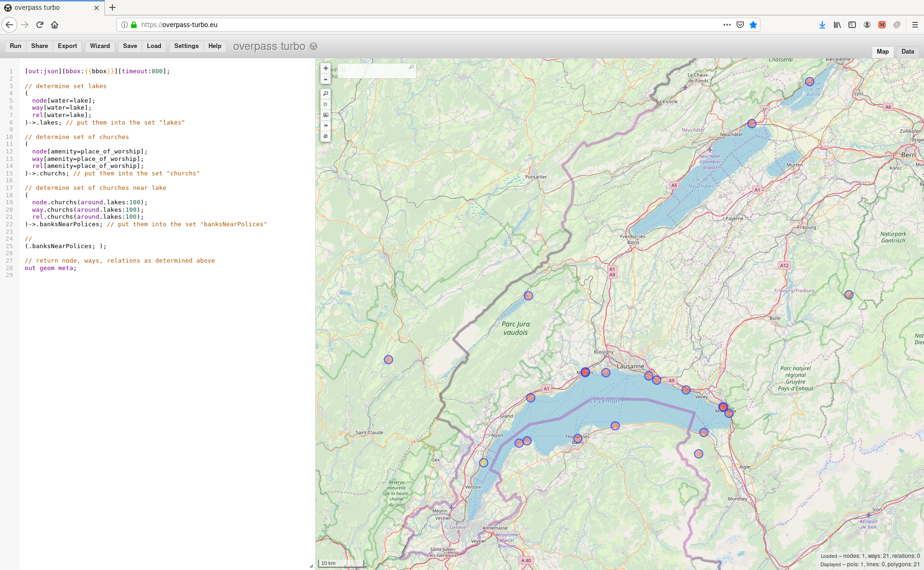
Task: Click the Firefox downloads arrow icon
Action: point(822,25)
